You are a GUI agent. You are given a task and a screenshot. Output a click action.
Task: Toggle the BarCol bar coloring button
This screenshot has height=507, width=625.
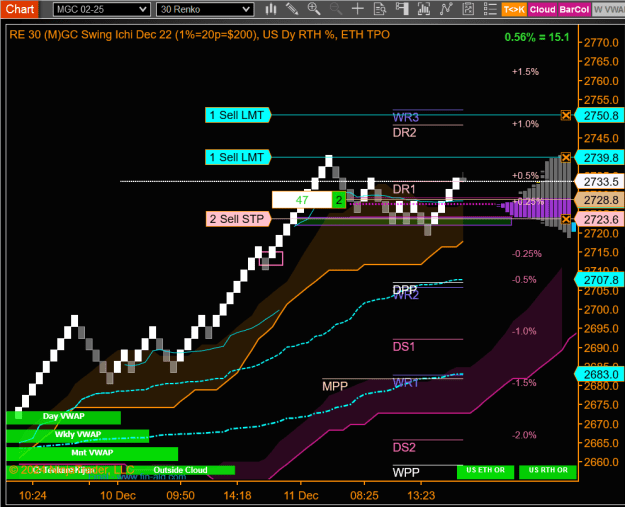point(574,9)
